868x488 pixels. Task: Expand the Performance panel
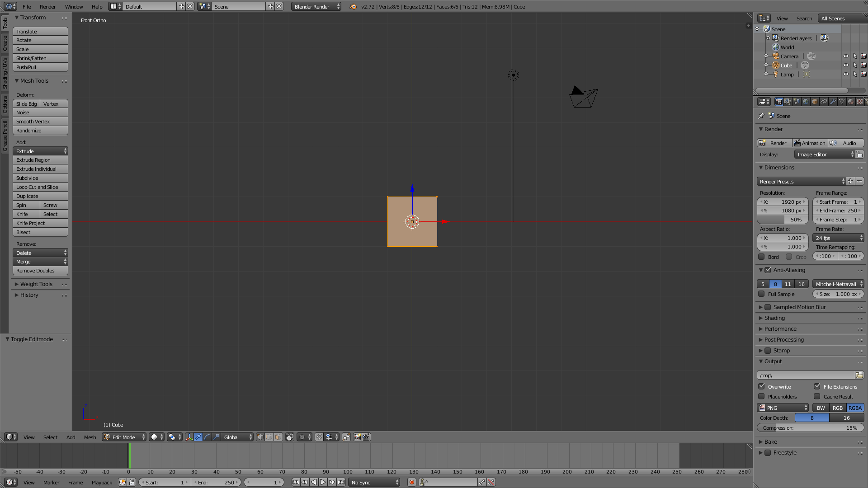[x=781, y=328]
